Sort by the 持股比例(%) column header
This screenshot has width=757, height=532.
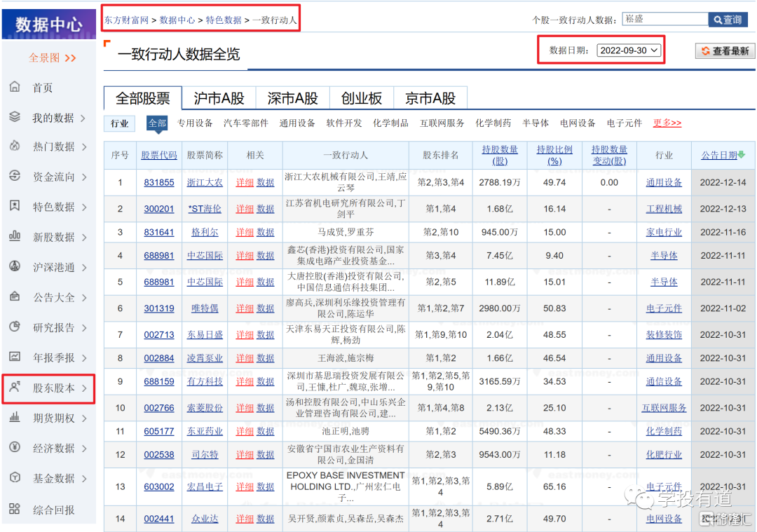pyautogui.click(x=554, y=155)
